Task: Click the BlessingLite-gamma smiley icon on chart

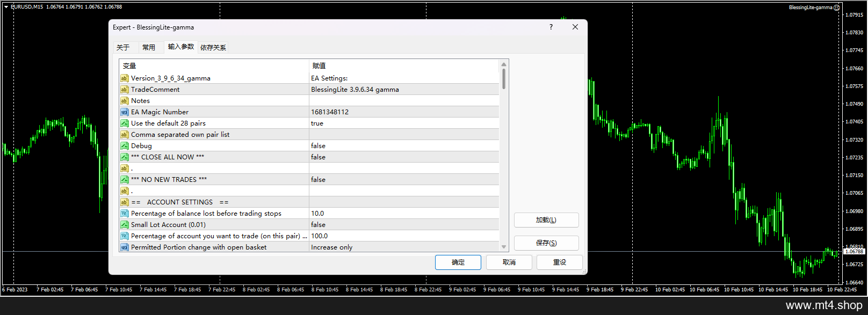Action: coord(836,8)
